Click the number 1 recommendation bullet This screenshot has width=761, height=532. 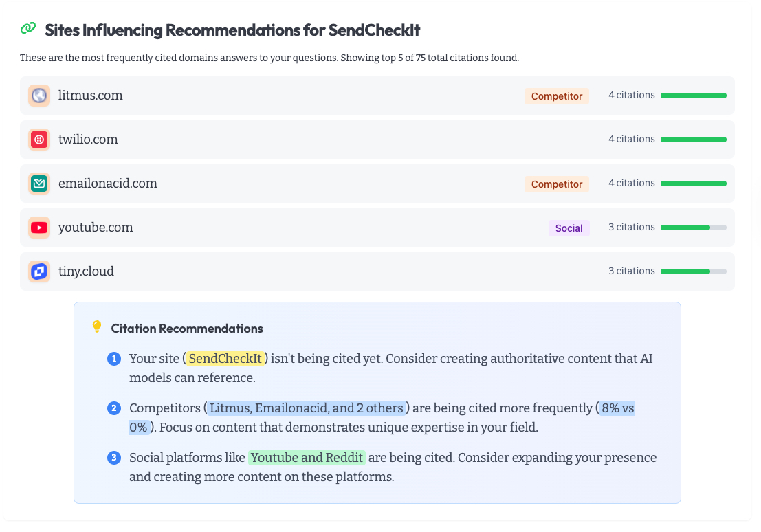point(114,359)
